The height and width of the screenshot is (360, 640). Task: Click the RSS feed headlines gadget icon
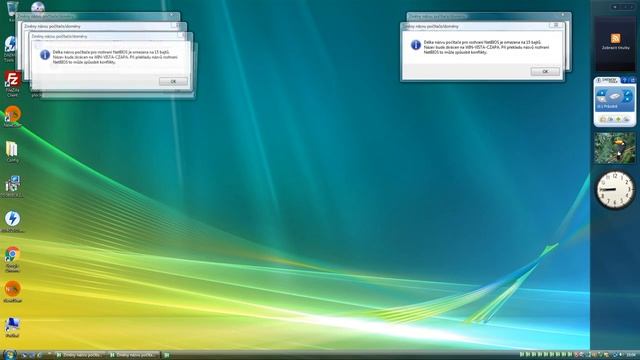point(616,38)
